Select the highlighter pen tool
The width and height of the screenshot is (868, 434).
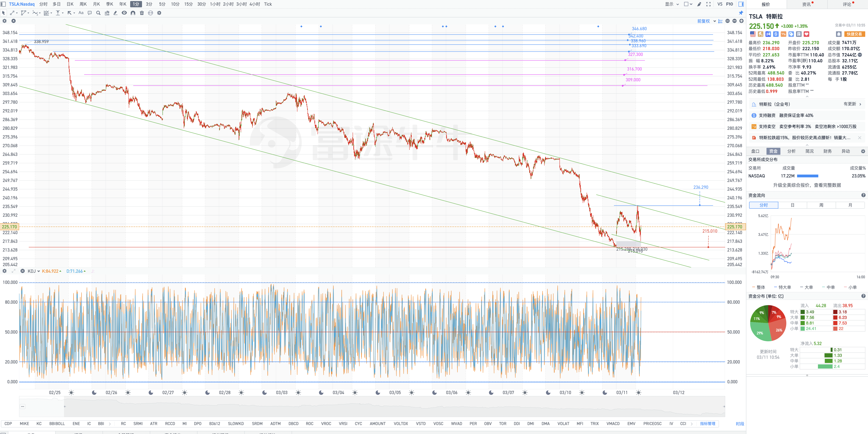pyautogui.click(x=116, y=13)
